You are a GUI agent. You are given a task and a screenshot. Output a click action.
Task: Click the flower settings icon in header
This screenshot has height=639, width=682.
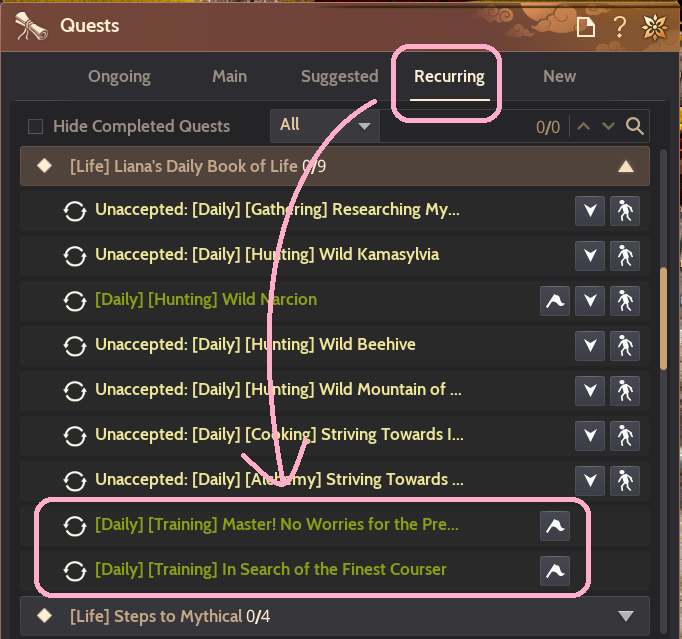(655, 26)
